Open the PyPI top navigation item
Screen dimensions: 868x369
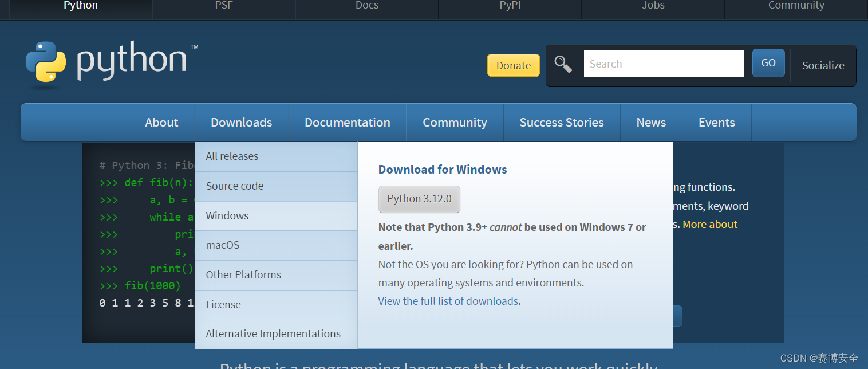[510, 6]
